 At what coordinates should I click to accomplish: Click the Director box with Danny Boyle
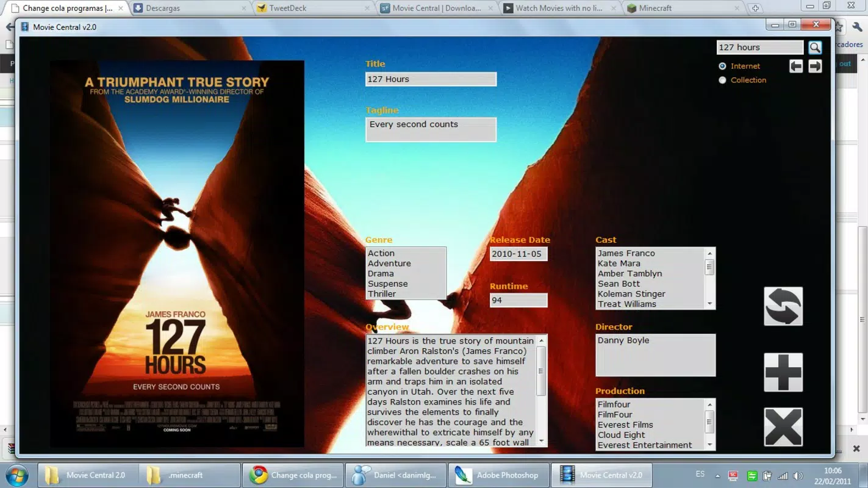pos(655,355)
